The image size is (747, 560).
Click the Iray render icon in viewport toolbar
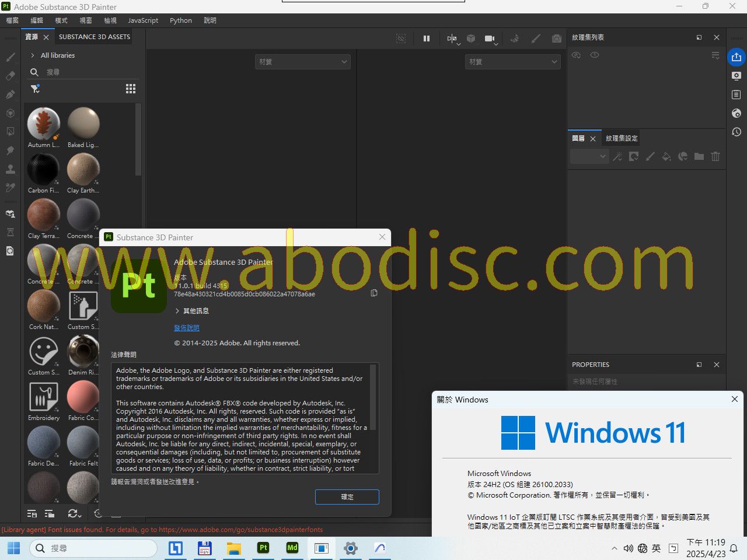click(515, 38)
